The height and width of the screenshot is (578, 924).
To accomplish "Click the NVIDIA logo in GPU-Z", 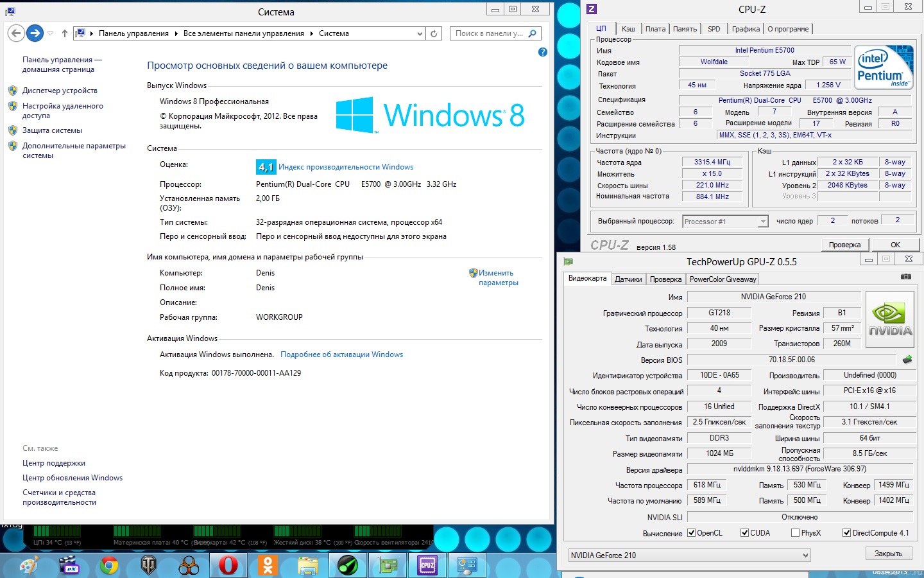I will pos(890,319).
